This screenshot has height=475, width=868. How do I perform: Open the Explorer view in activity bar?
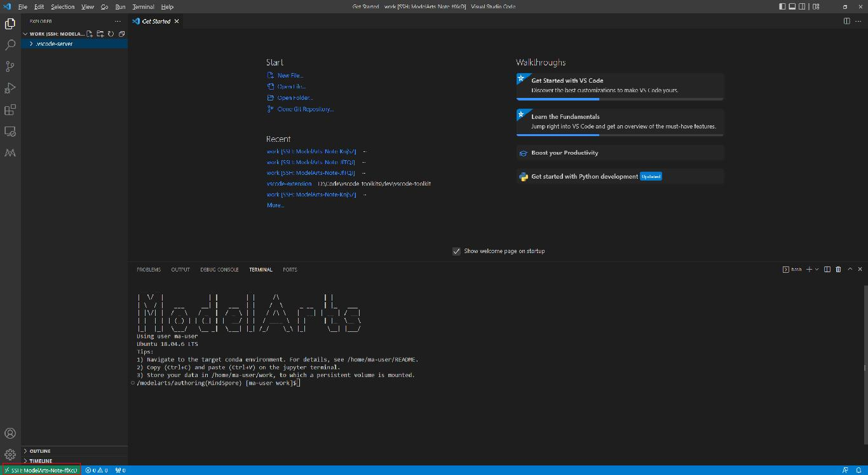click(10, 24)
